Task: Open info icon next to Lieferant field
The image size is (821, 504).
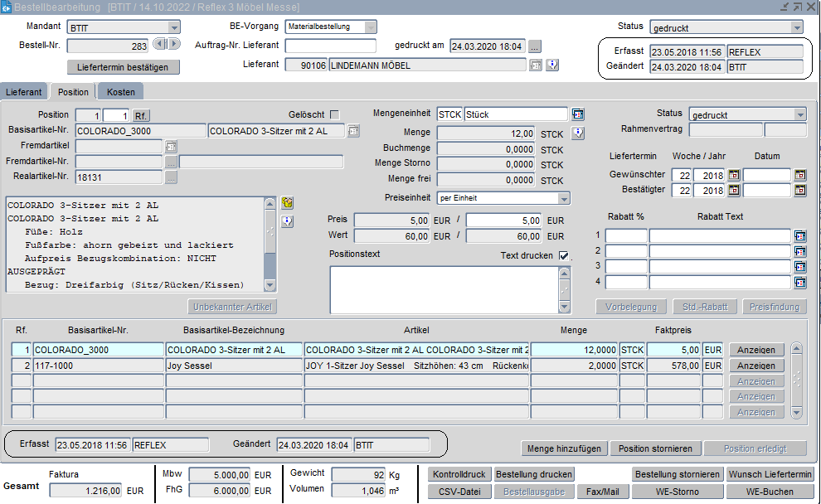Action: (x=553, y=65)
